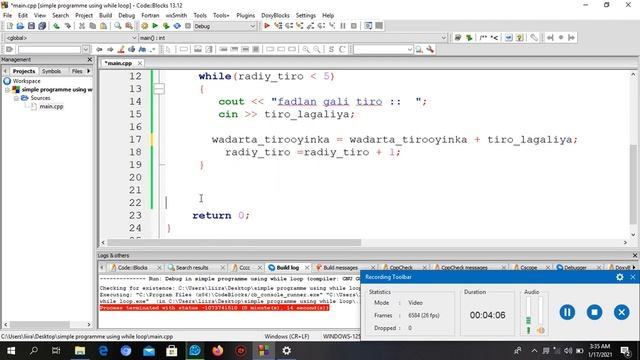Save the current file via toolbar

[31, 26]
